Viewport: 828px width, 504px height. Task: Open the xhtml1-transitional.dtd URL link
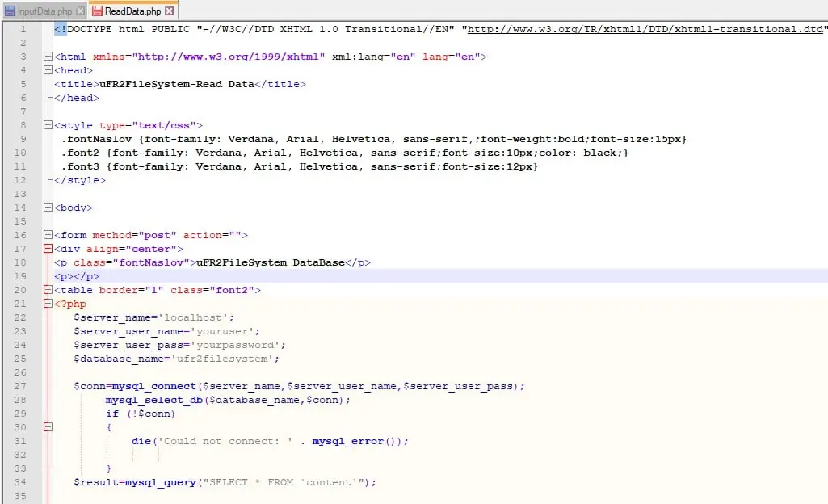tap(645, 30)
